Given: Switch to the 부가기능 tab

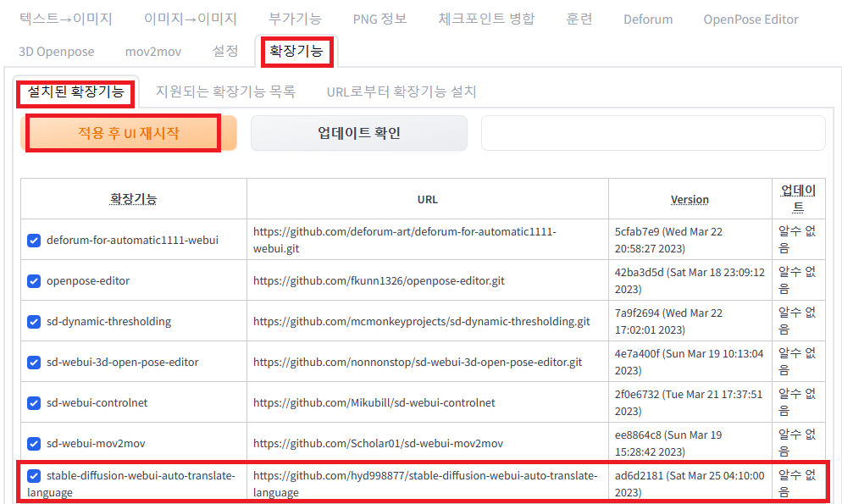Looking at the screenshot, I should (x=295, y=19).
